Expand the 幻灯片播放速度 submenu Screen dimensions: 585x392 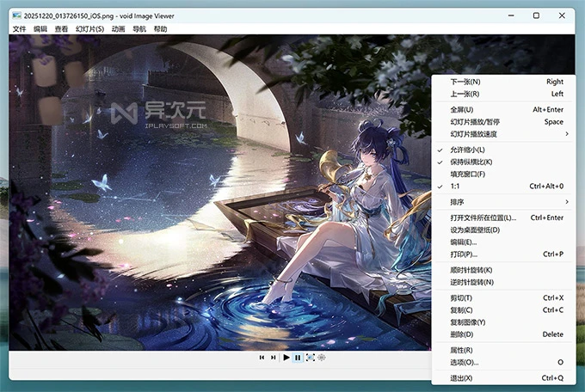click(503, 134)
